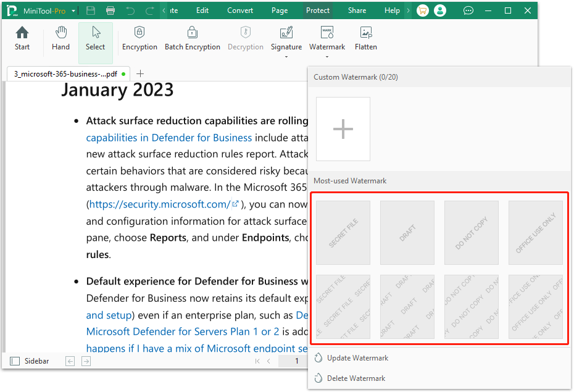This screenshot has width=574, height=392.
Task: Switch to the Protect tab
Action: (x=318, y=10)
